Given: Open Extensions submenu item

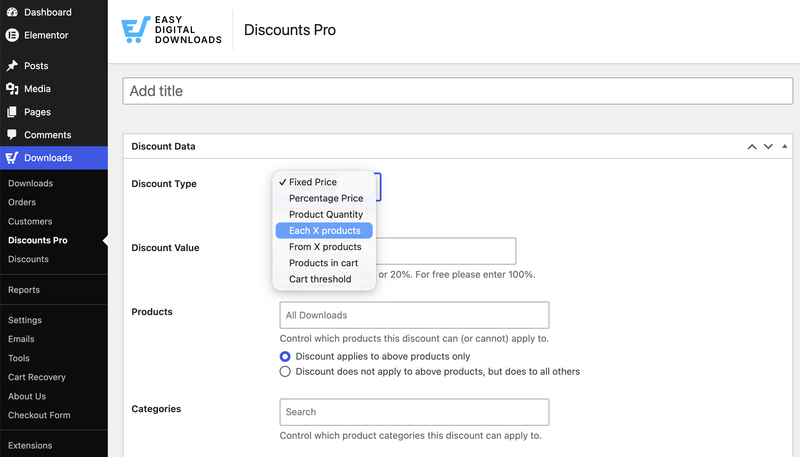Looking at the screenshot, I should [30, 445].
